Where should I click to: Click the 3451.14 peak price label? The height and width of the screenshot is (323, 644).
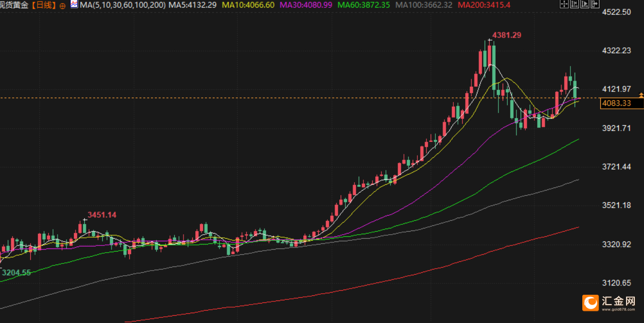point(102,215)
